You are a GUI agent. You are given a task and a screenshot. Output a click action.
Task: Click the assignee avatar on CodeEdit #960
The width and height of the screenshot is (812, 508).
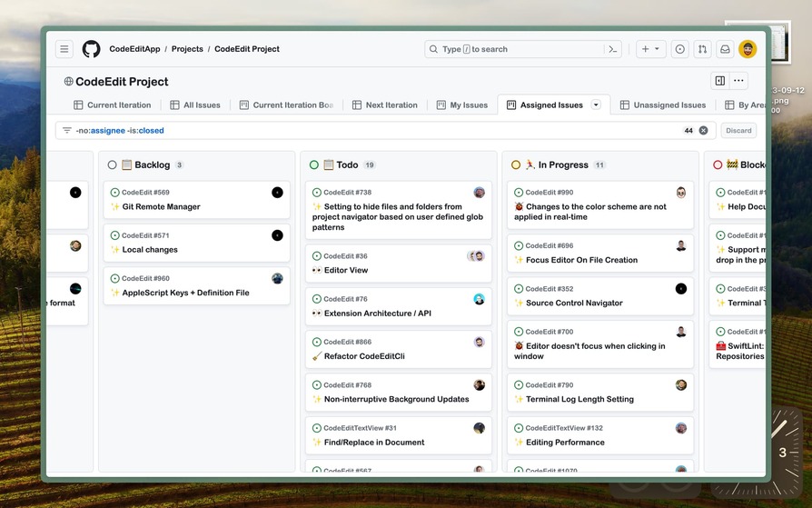[x=277, y=278]
